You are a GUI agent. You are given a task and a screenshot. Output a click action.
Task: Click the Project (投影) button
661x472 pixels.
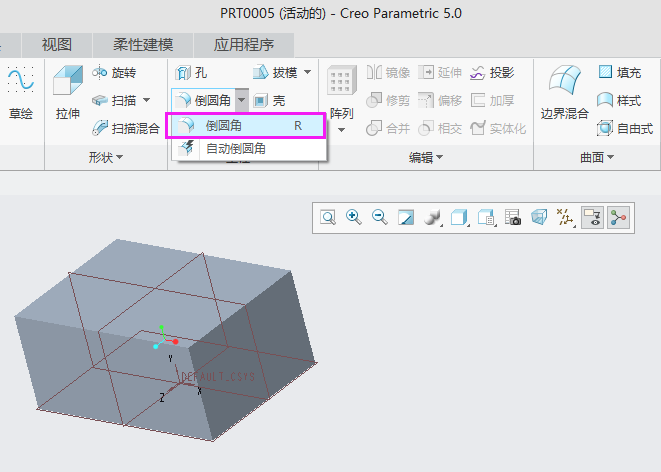tap(491, 73)
